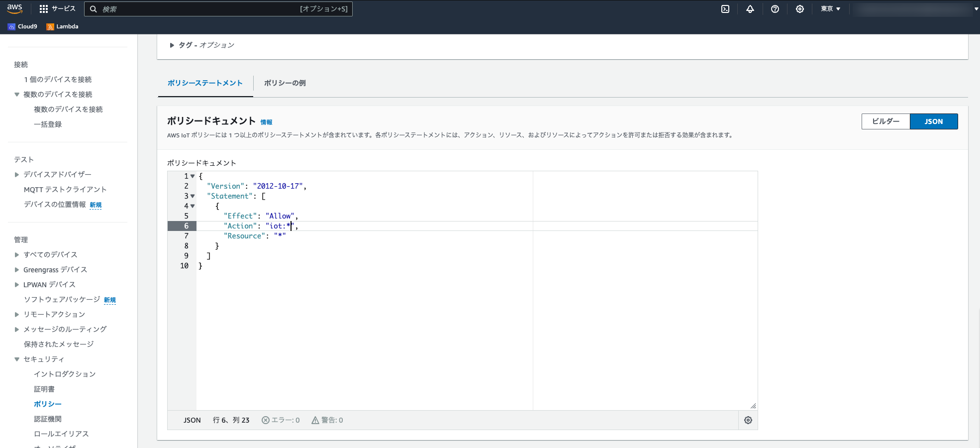Navigate to 証明書 in the sidebar
This screenshot has width=980, height=448.
(x=44, y=389)
